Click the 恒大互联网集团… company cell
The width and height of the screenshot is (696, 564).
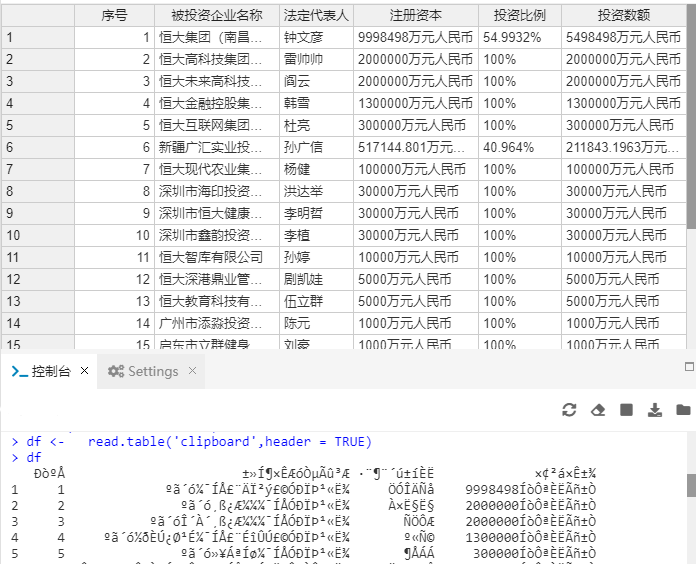click(x=217, y=125)
